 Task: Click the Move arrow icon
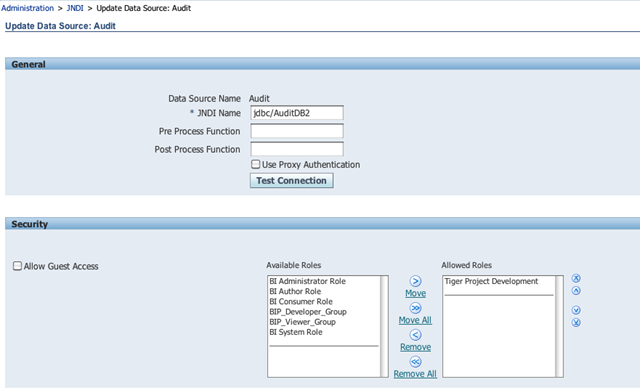click(415, 281)
